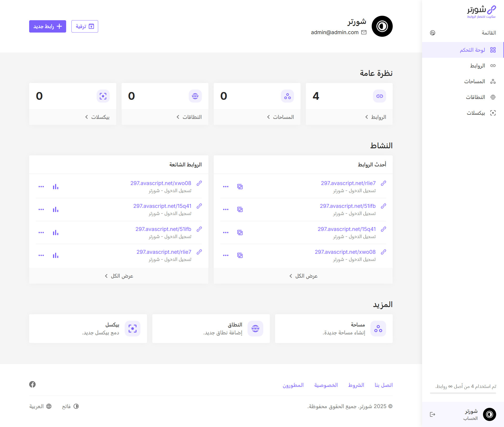Open the options menu for latest link 51ifb
504x427 pixels.
[226, 209]
